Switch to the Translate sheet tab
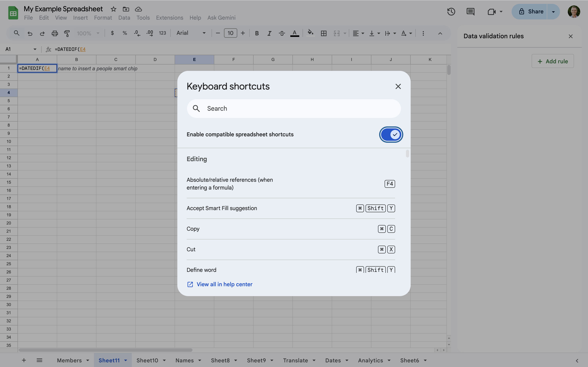This screenshot has height=367, width=588. [x=295, y=360]
